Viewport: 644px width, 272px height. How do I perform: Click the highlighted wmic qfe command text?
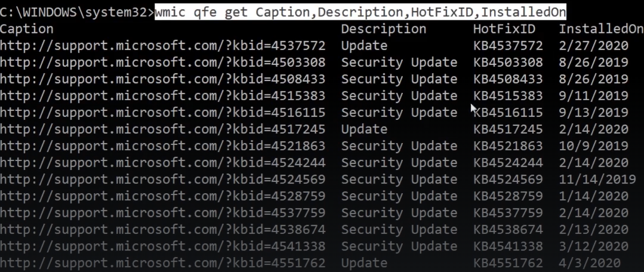(x=360, y=12)
